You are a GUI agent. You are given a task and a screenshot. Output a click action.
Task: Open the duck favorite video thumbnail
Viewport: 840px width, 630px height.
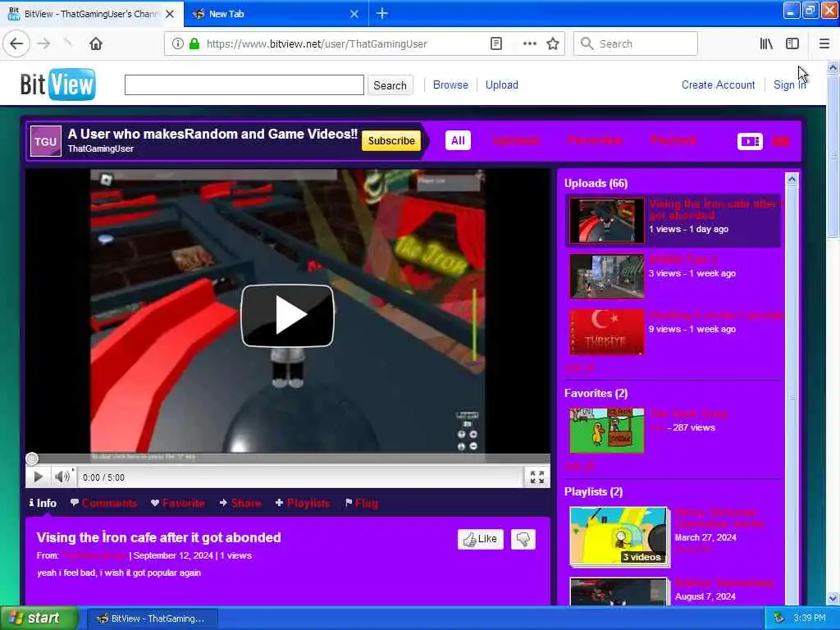point(606,430)
